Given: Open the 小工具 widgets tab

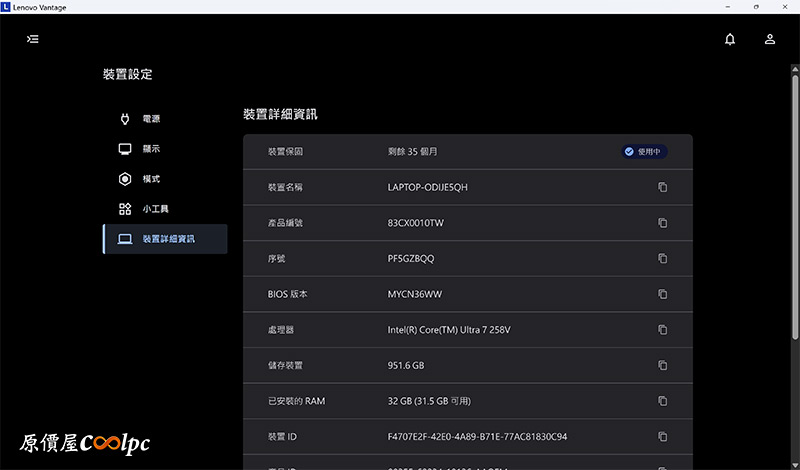Looking at the screenshot, I should 165,209.
